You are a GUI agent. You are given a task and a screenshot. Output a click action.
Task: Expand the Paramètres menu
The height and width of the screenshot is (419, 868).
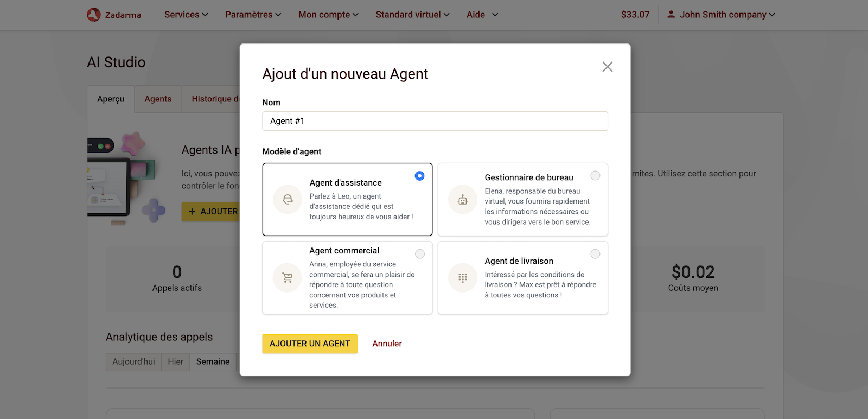pyautogui.click(x=253, y=15)
